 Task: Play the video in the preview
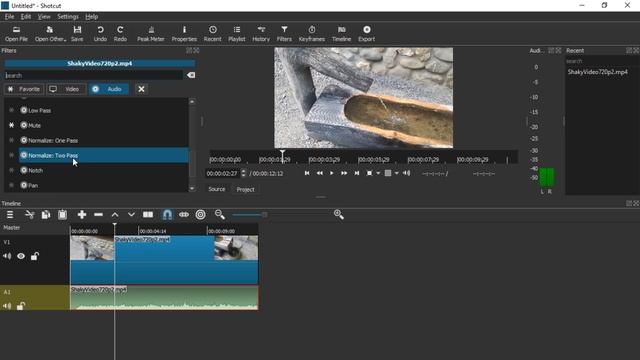tap(331, 173)
